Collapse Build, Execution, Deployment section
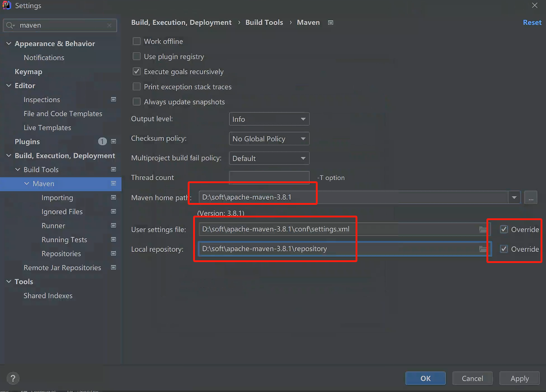Image resolution: width=546 pixels, height=392 pixels. click(x=9, y=156)
